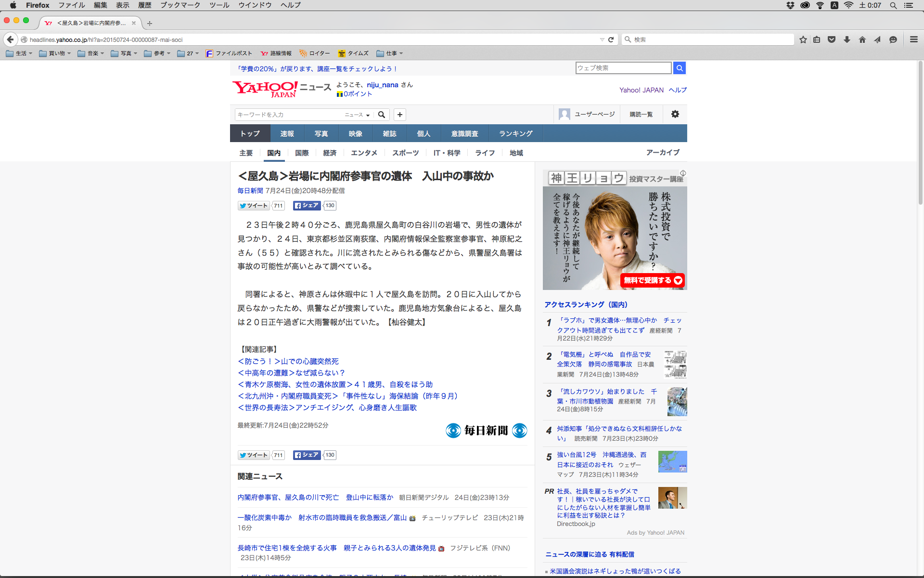Expand the 生活 bookmarks folder

(19, 53)
